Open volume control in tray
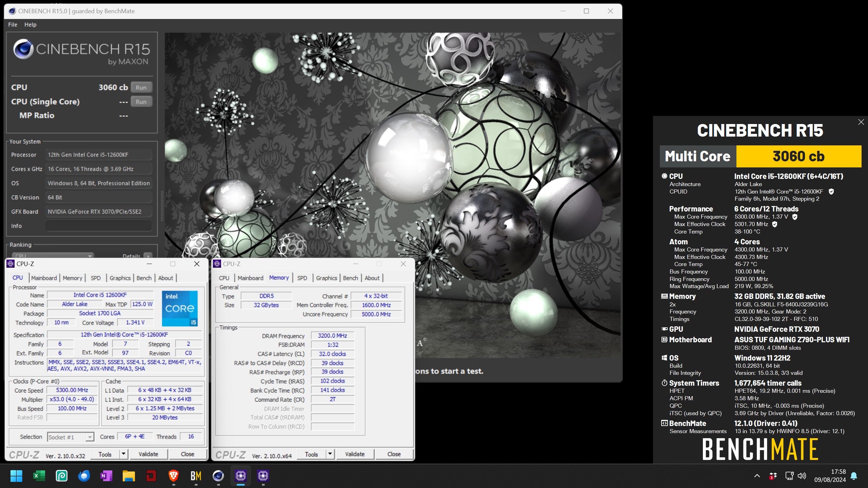The height and width of the screenshot is (488, 868). tap(802, 476)
